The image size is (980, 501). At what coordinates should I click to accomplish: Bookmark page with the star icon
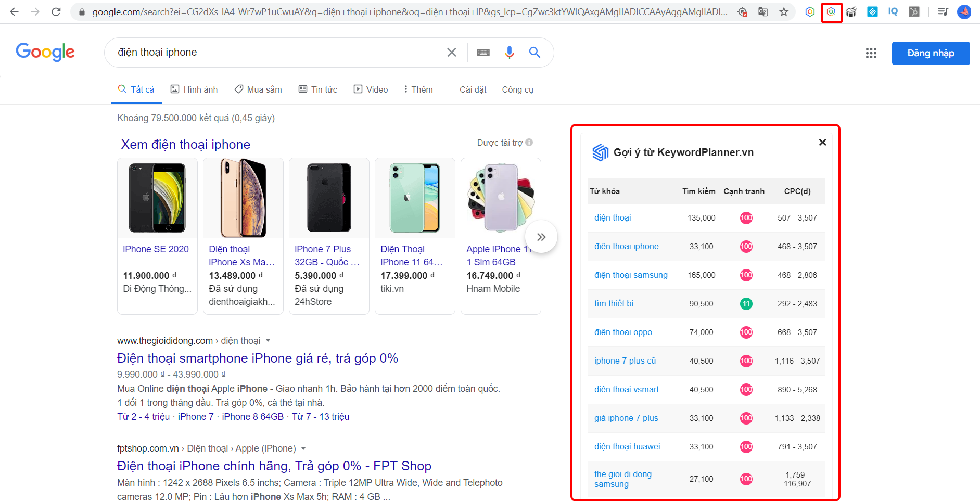[784, 11]
